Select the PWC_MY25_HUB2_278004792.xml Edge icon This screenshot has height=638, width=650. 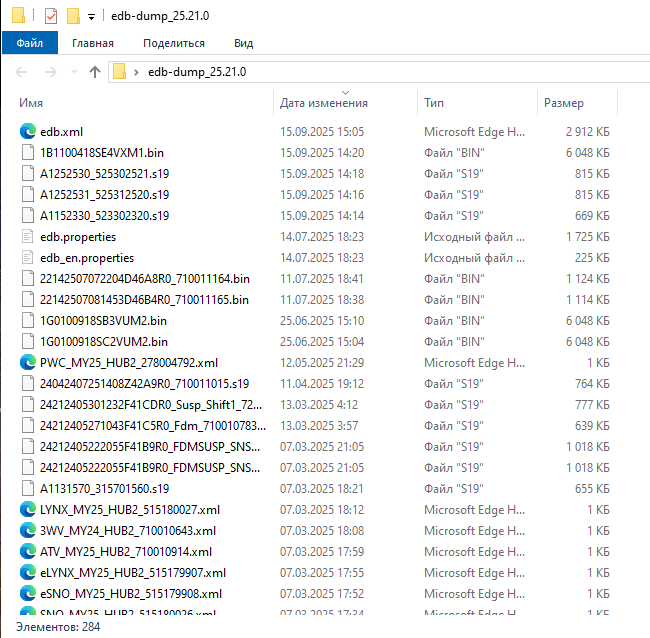(x=28, y=363)
